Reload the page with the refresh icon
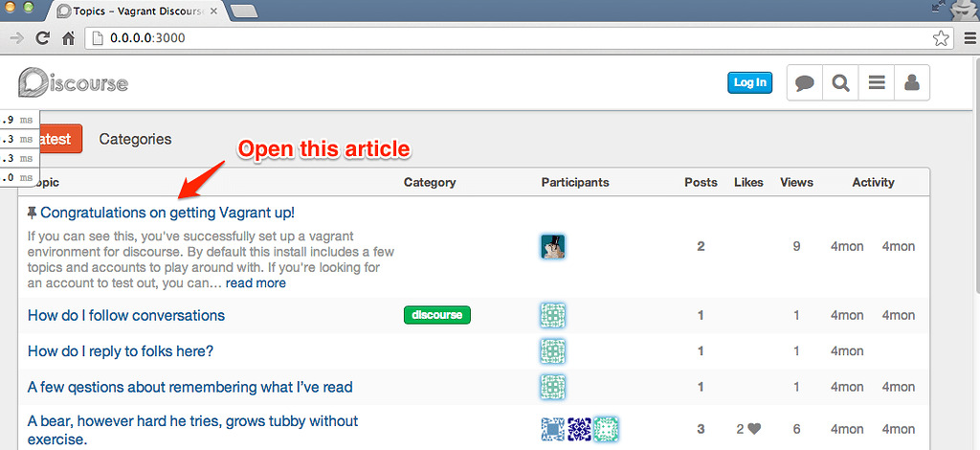Image resolution: width=980 pixels, height=450 pixels. click(42, 38)
